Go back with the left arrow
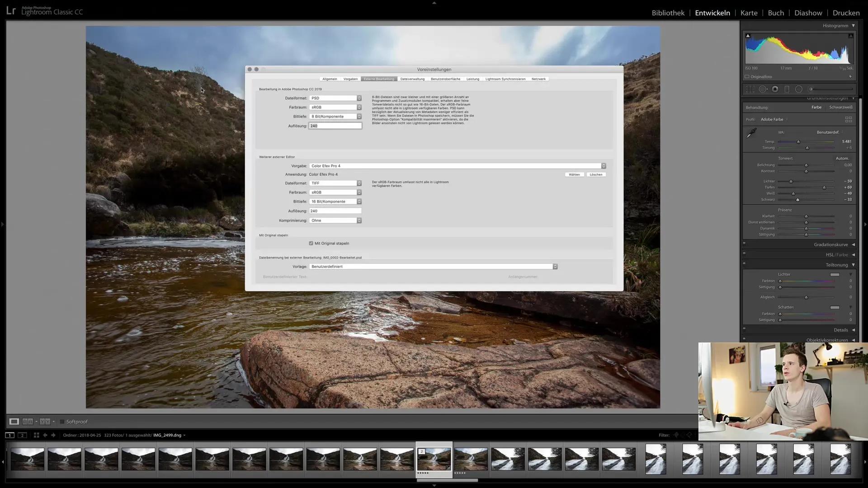Image resolution: width=868 pixels, height=488 pixels. pos(45,435)
